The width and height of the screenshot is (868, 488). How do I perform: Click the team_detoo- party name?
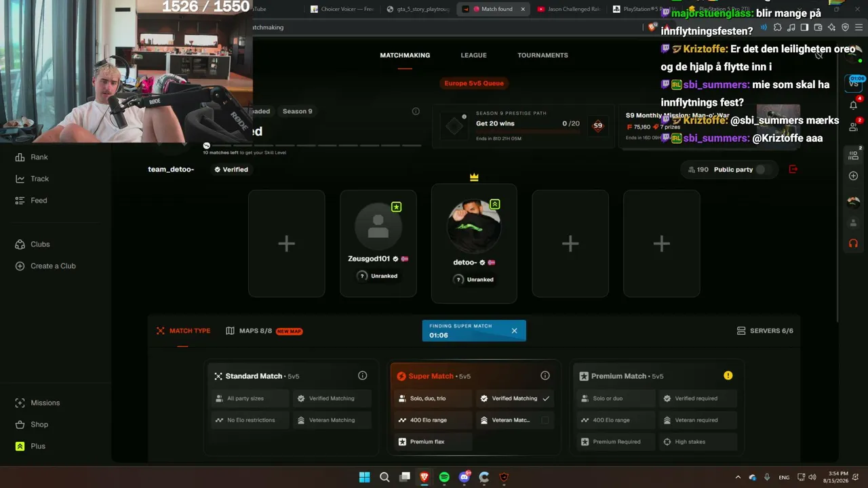coord(171,169)
